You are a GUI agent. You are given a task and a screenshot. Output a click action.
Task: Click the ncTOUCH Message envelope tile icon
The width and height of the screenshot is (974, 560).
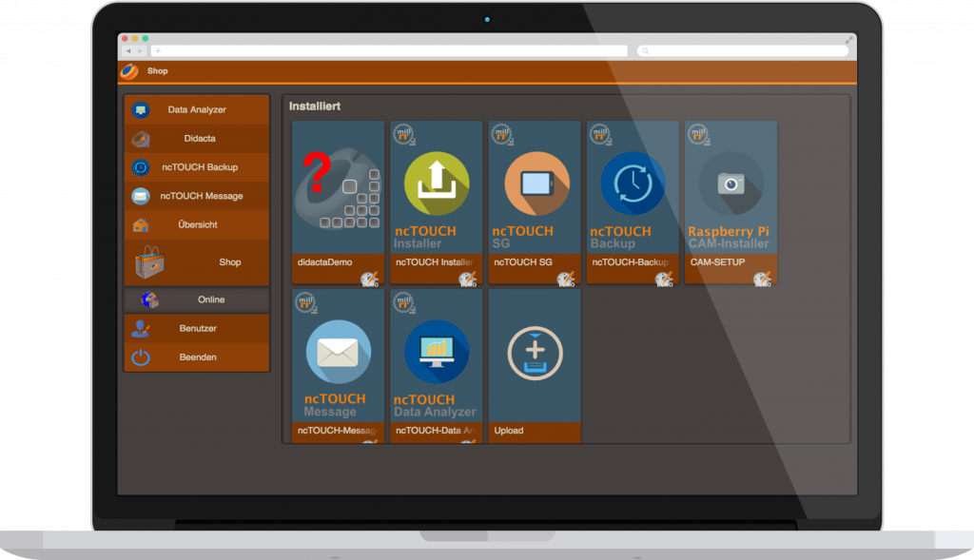[339, 352]
